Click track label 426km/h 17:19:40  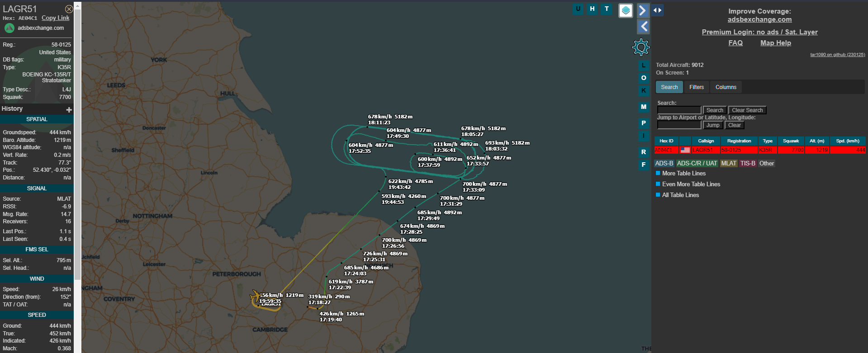(x=342, y=317)
